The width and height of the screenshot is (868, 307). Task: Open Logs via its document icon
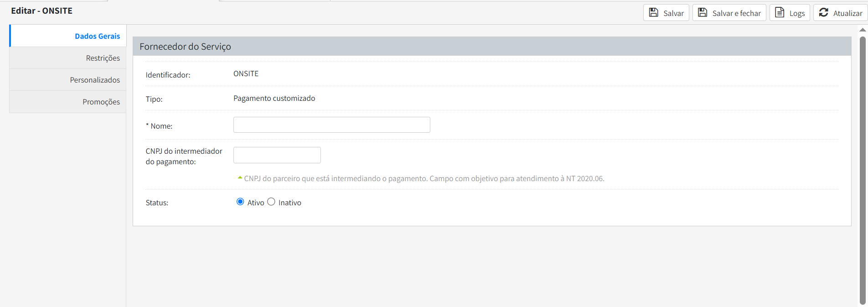click(780, 12)
